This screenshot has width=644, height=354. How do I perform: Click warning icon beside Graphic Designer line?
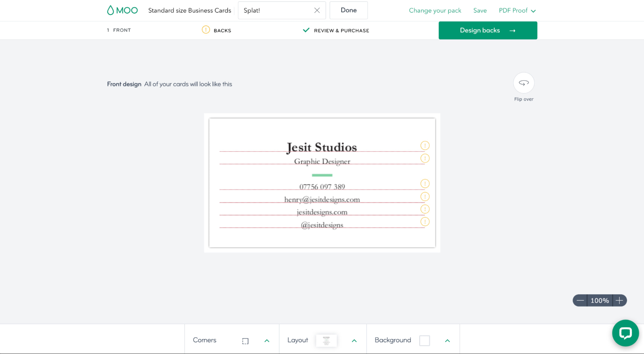click(425, 158)
